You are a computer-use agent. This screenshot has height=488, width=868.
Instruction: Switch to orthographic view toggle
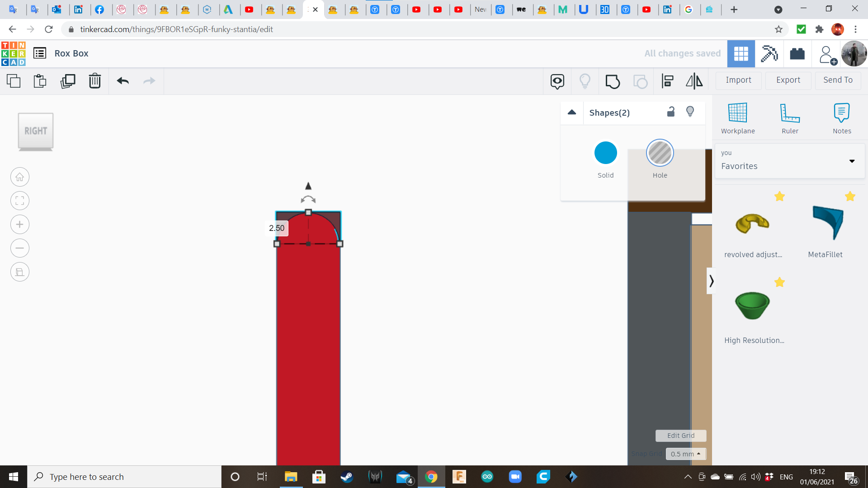pyautogui.click(x=20, y=272)
